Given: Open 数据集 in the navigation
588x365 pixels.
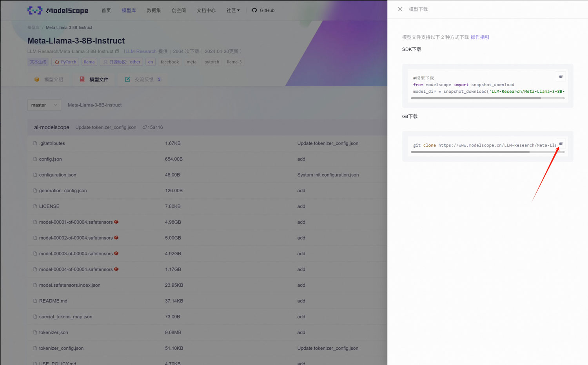Looking at the screenshot, I should pos(154,10).
